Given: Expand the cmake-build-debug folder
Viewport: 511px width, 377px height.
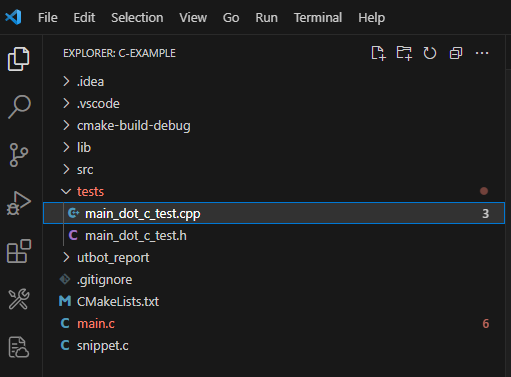Looking at the screenshot, I should point(274,125).
